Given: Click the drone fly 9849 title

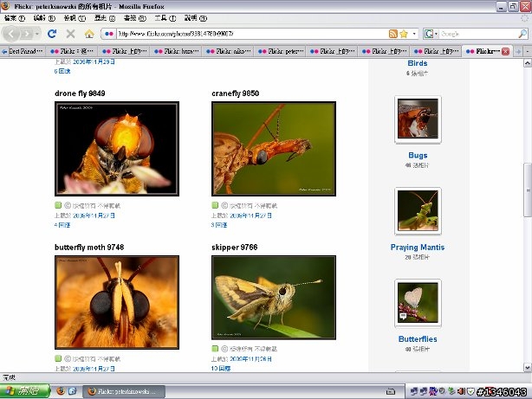Looking at the screenshot, I should (80, 93).
